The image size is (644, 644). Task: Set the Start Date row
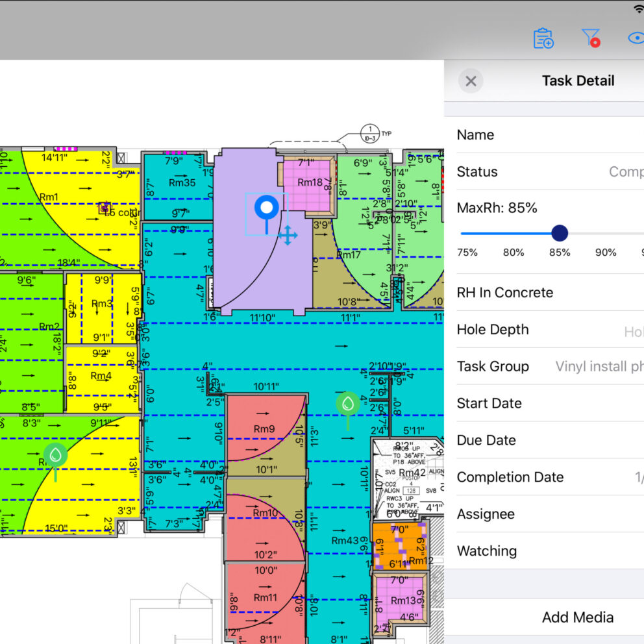545,404
